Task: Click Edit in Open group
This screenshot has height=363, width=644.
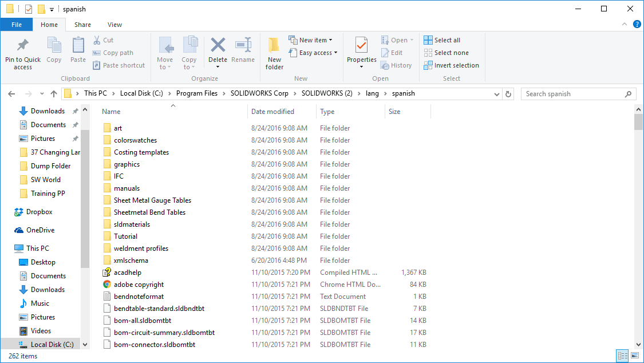Action: pos(392,53)
